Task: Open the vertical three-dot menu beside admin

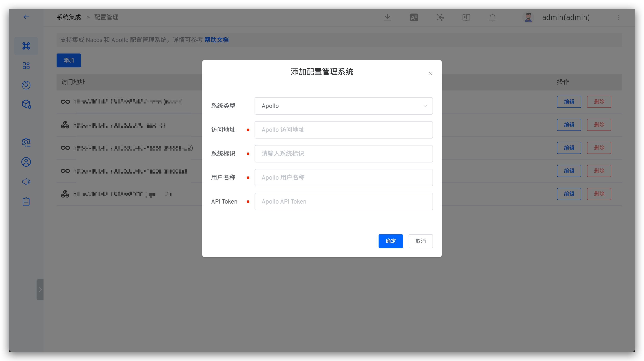Action: (x=619, y=17)
